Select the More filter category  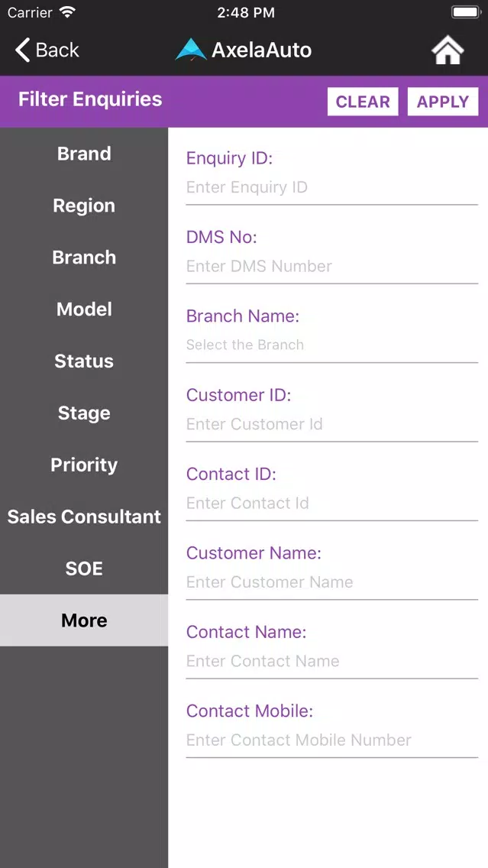coord(84,620)
